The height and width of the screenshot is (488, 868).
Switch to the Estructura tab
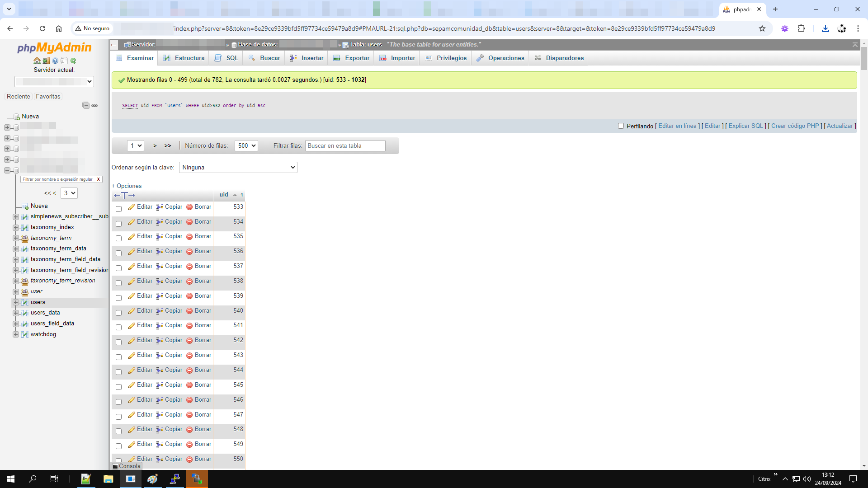click(x=184, y=58)
